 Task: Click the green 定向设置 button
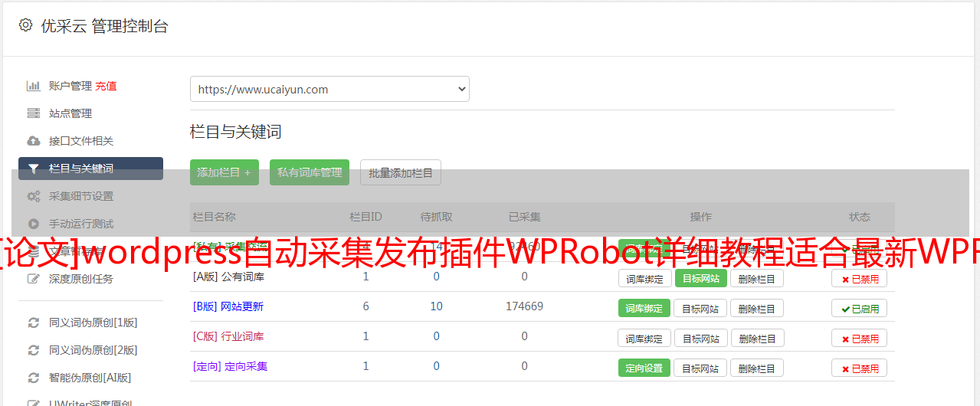click(x=644, y=368)
